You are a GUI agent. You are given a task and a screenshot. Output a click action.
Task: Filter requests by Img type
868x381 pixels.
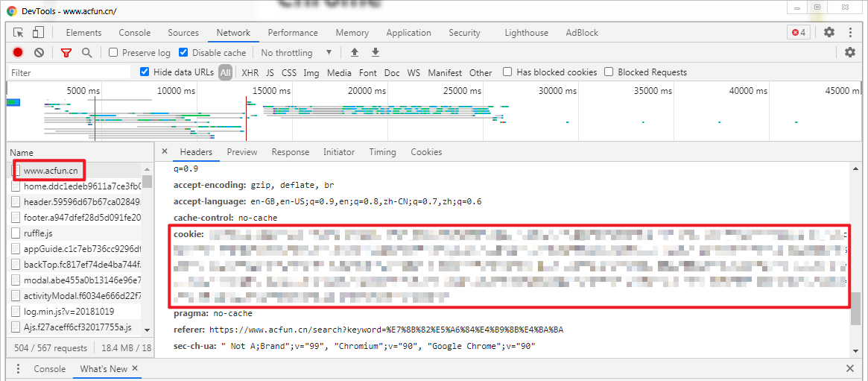click(x=311, y=72)
